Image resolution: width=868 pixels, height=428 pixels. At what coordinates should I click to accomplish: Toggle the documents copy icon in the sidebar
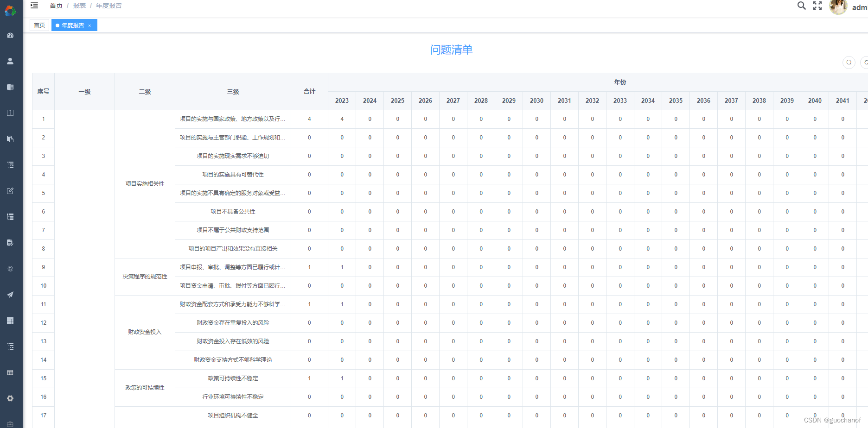pos(10,138)
